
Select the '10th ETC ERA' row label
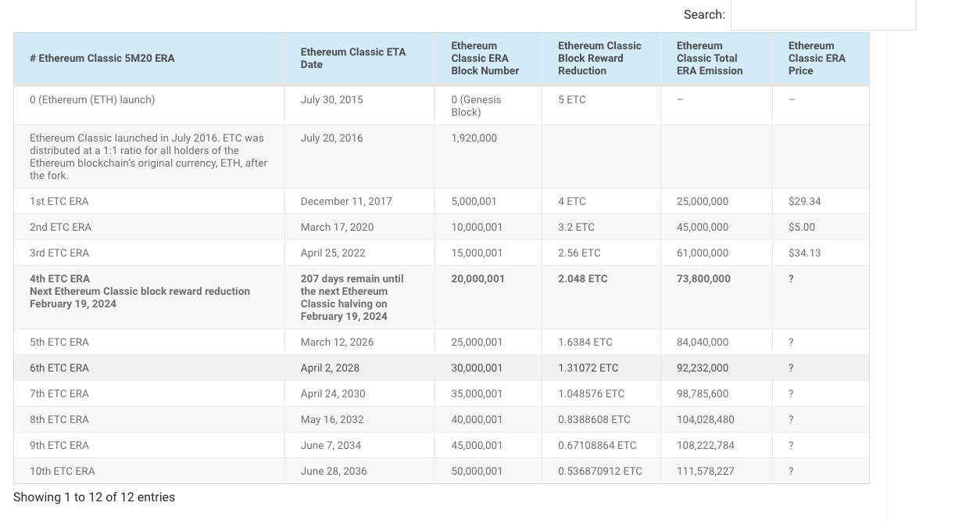[149, 471]
